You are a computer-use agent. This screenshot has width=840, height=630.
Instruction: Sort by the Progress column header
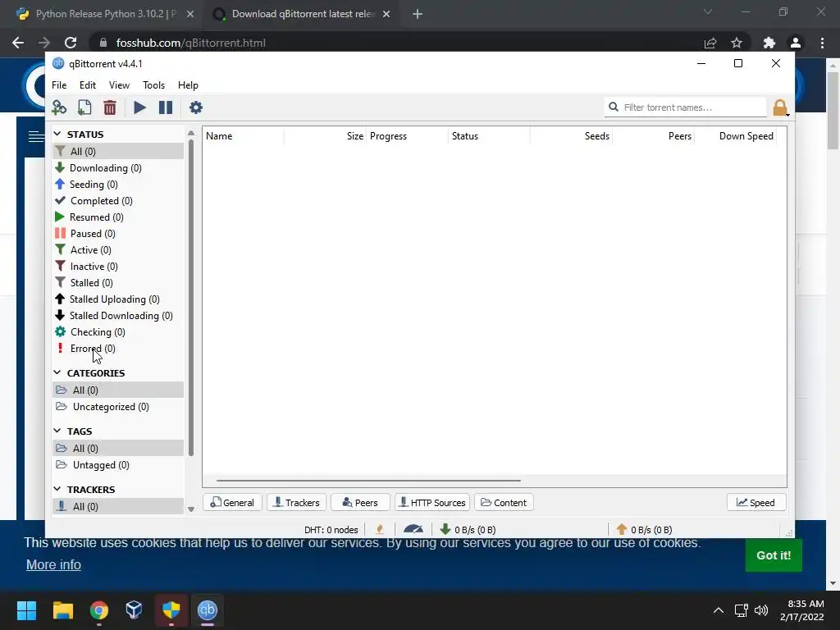point(407,136)
